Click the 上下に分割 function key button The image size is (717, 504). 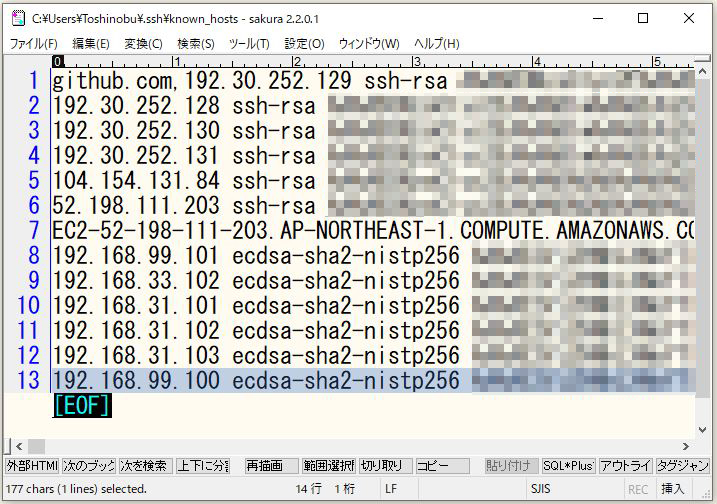[x=203, y=466]
